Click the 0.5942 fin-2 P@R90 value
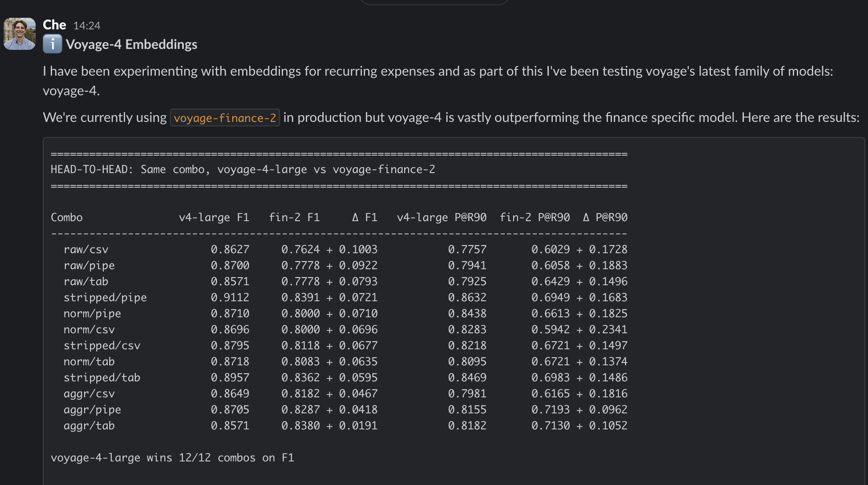Screen dimensions: 868x485 tap(551, 330)
